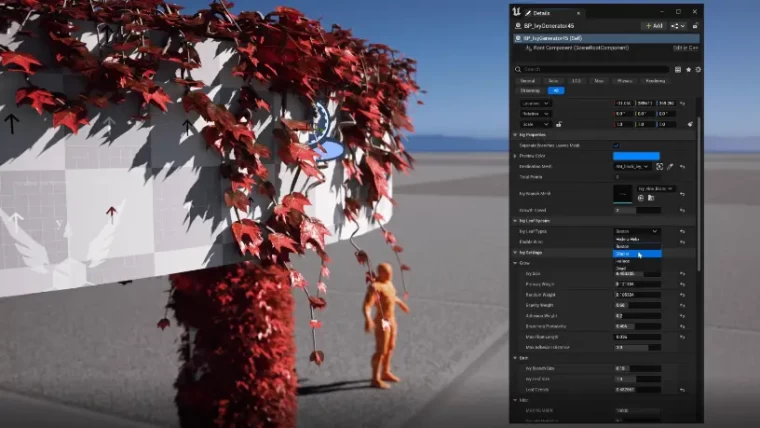Enable the LOD filter chip

coord(577,81)
